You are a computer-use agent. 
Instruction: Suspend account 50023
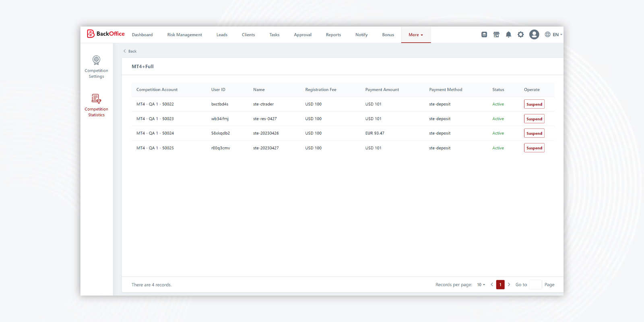(534, 119)
